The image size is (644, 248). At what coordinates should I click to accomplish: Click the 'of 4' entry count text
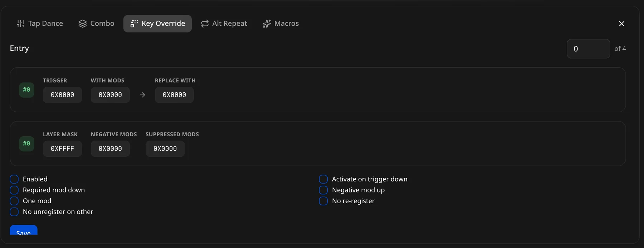620,49
